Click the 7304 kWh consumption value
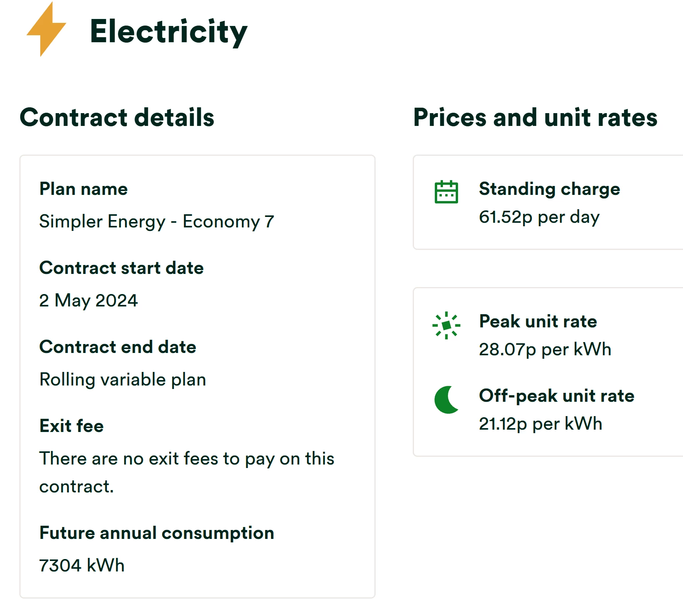The height and width of the screenshot is (616, 683). pos(82,566)
